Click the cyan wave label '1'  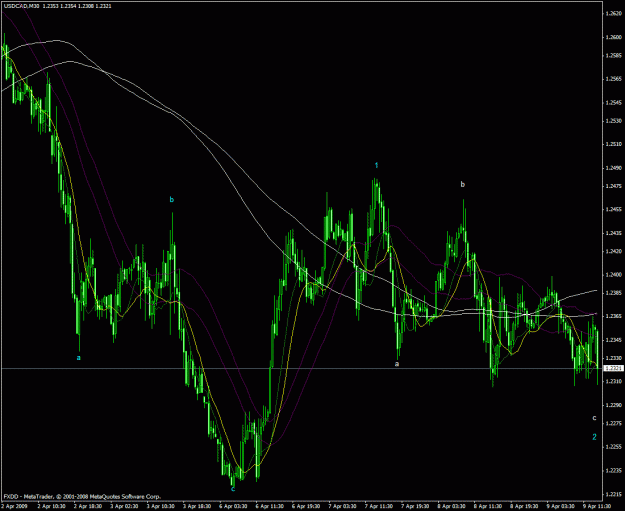[377, 165]
